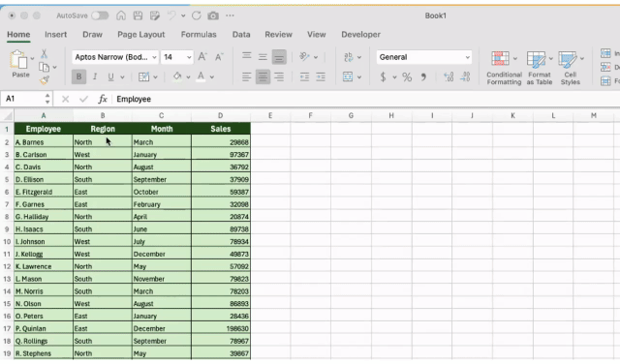Switch to the Data tab

coord(241,35)
